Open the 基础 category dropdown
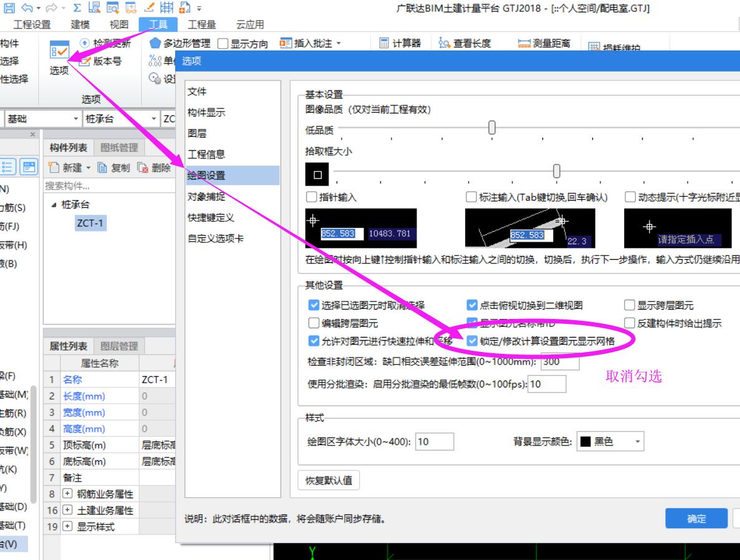 pyautogui.click(x=75, y=119)
